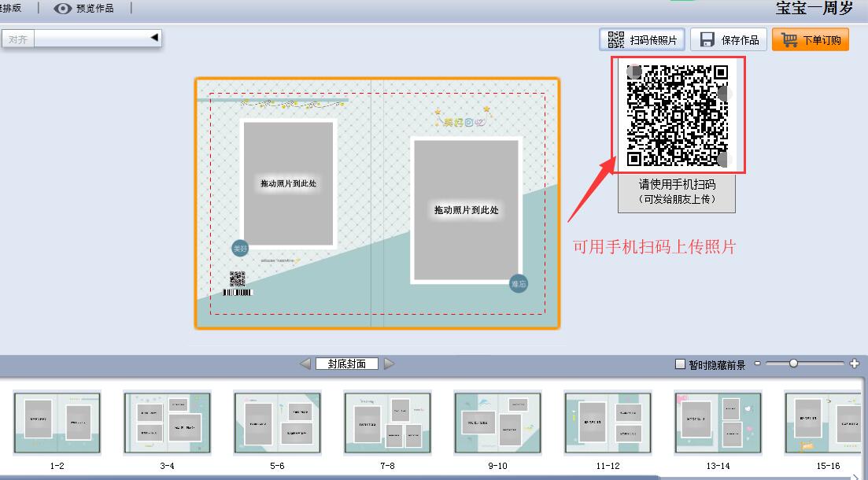Click the small QR code on back cover
This screenshot has height=480, width=868.
click(x=238, y=279)
